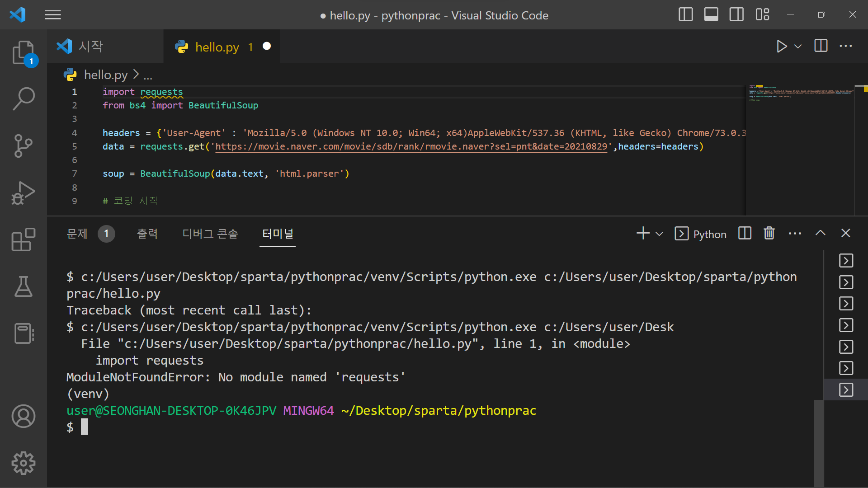Screen dimensions: 868x488
Task: Close the terminal panel
Action: 846,233
